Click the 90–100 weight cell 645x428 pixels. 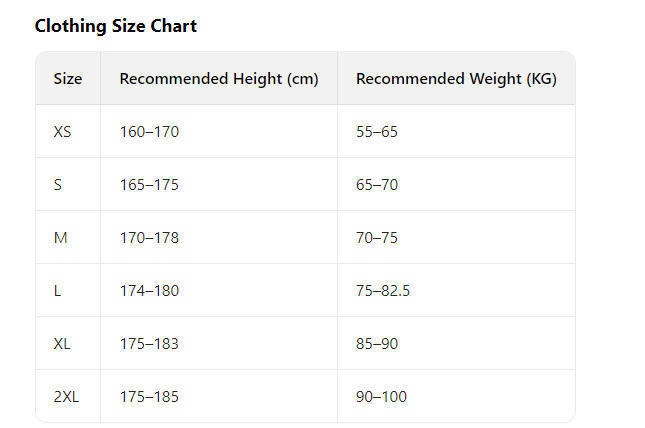381,396
